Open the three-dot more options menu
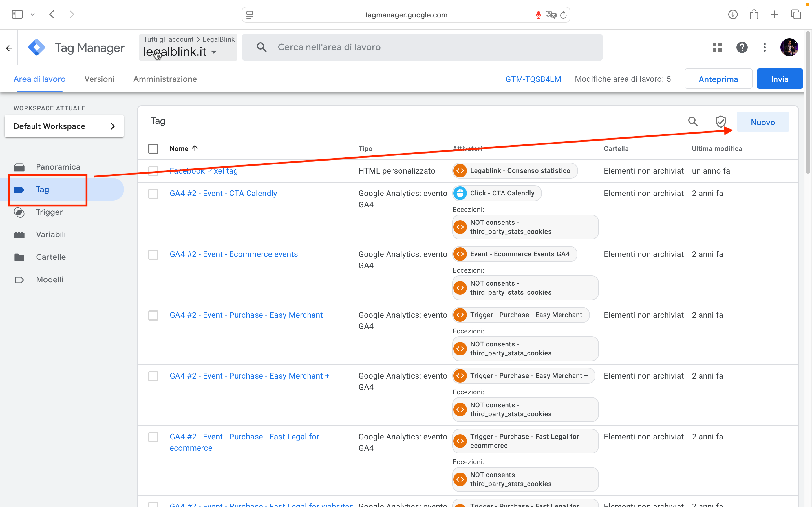 (765, 47)
